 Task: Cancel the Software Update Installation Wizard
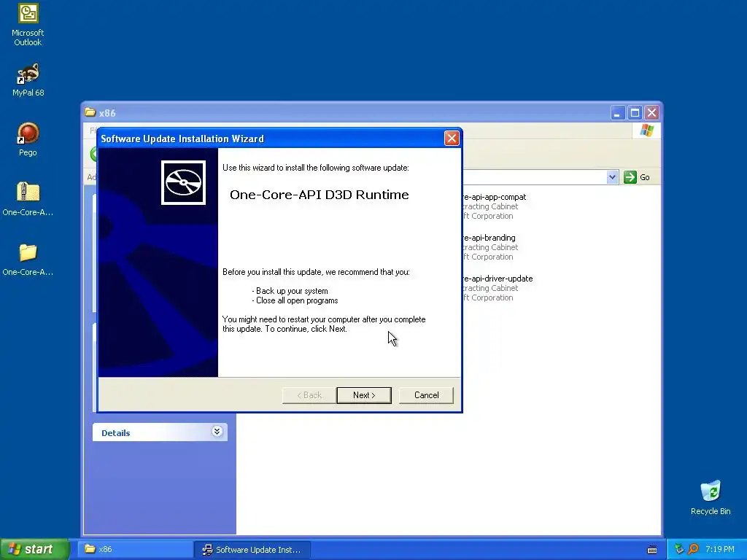coord(426,395)
